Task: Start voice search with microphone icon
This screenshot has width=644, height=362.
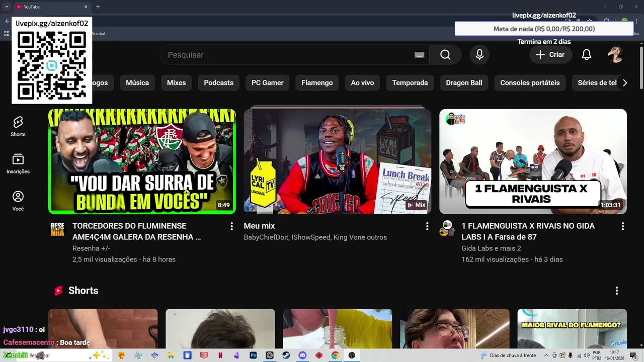Action: point(479,55)
